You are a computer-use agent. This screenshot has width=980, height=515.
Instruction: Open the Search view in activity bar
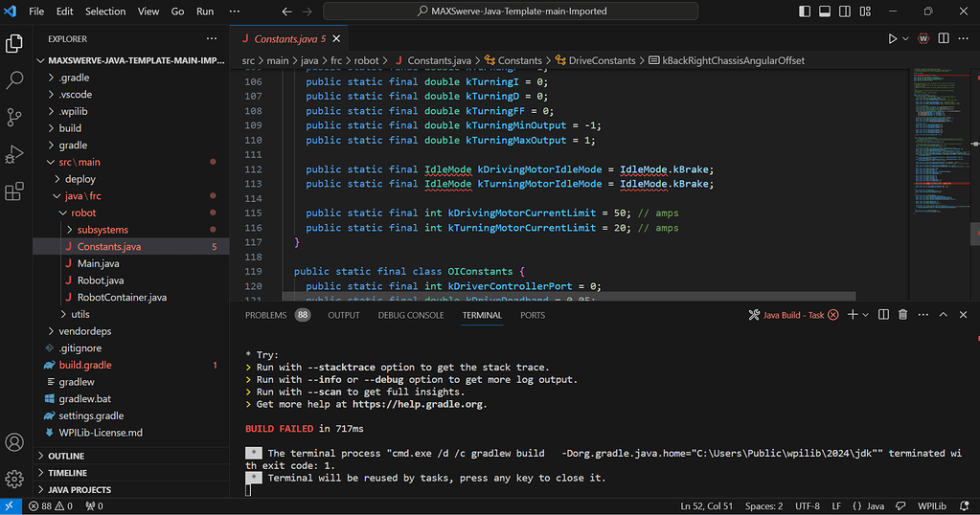point(14,79)
